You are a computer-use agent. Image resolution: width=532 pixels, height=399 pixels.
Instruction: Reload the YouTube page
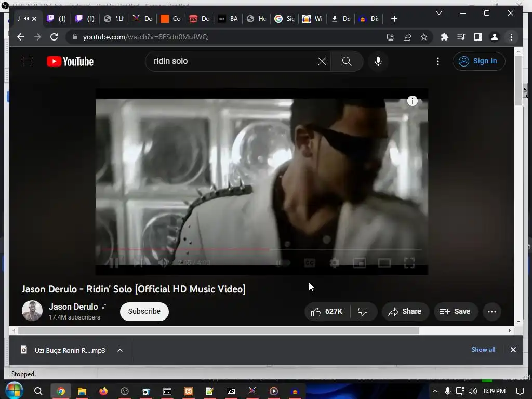(x=54, y=37)
